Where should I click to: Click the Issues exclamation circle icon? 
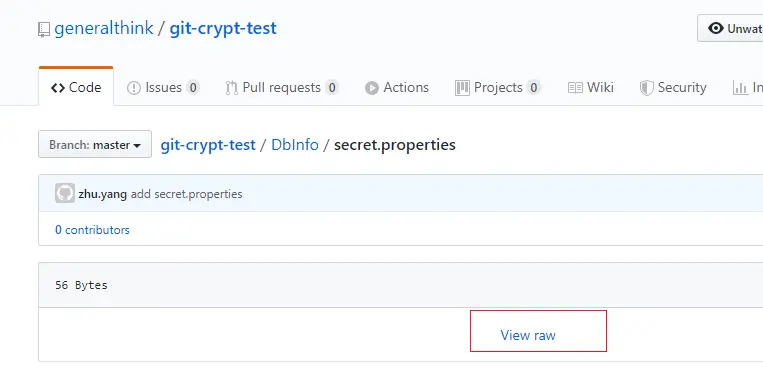133,88
